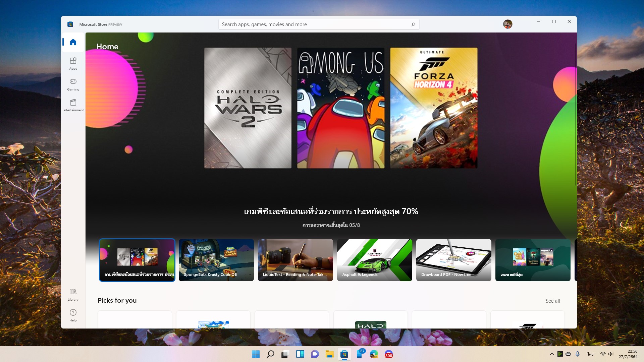Click Microsoft Store taskbar icon

[x=344, y=354]
